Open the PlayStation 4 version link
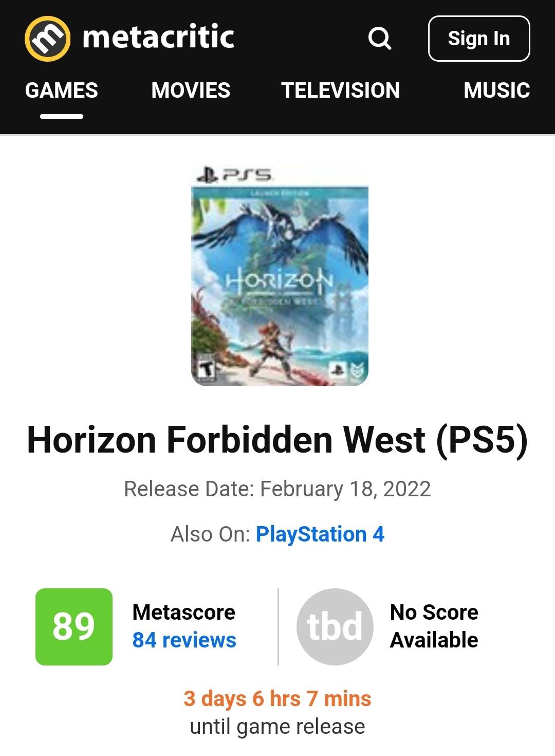The width and height of the screenshot is (555, 756). (320, 534)
